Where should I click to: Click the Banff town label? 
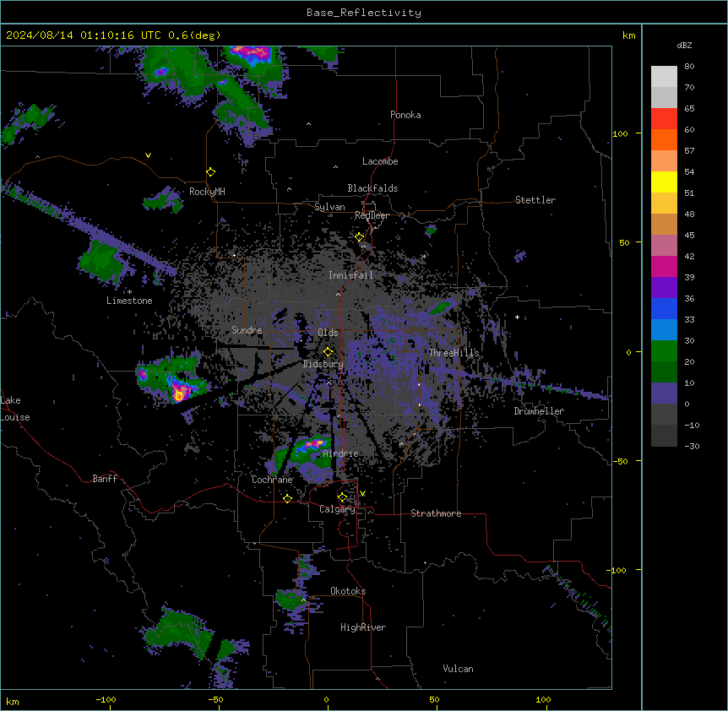(x=105, y=479)
